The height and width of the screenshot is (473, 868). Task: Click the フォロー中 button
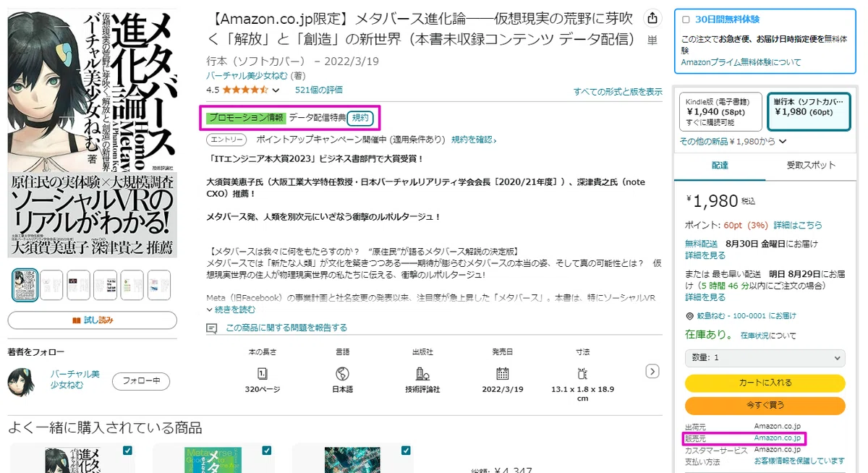pos(141,380)
